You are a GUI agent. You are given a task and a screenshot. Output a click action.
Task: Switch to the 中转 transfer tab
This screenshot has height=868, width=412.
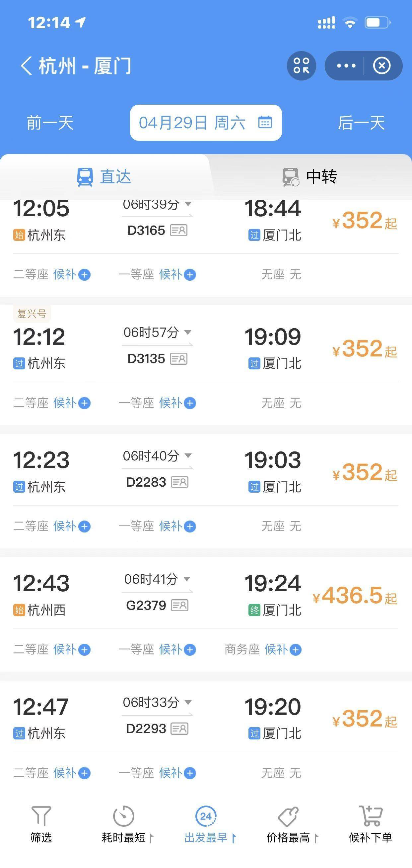(309, 177)
